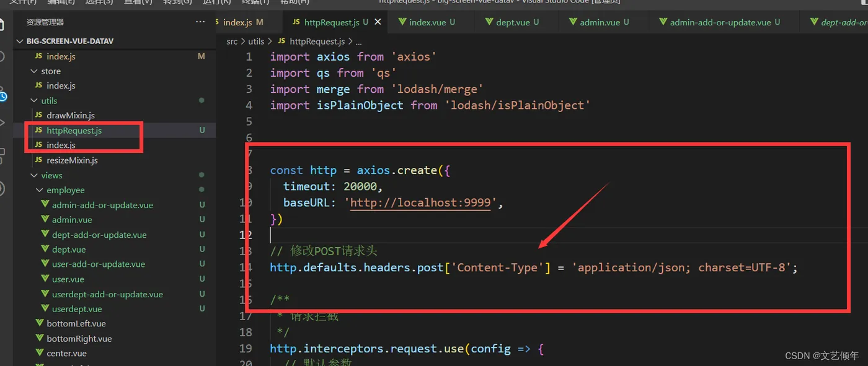Click the Vue icon beside dept.vue in tree
Screen dimensions: 868x366
[x=45, y=249]
